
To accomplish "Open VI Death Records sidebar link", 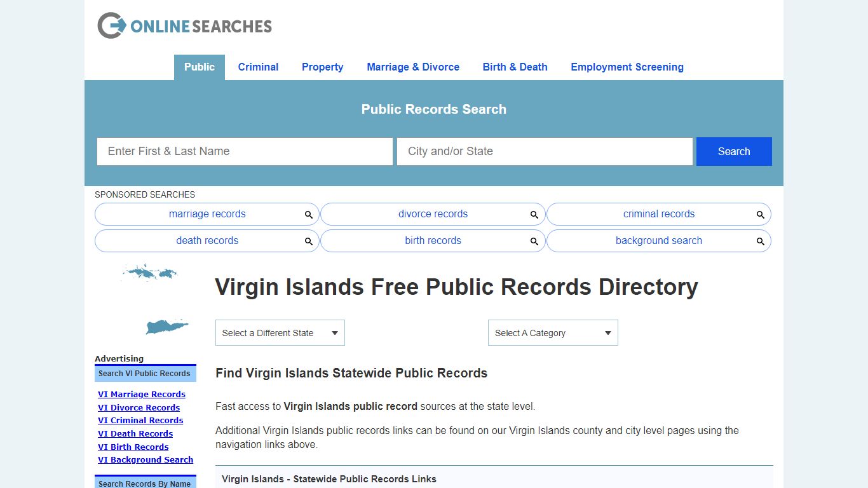I will 135,434.
